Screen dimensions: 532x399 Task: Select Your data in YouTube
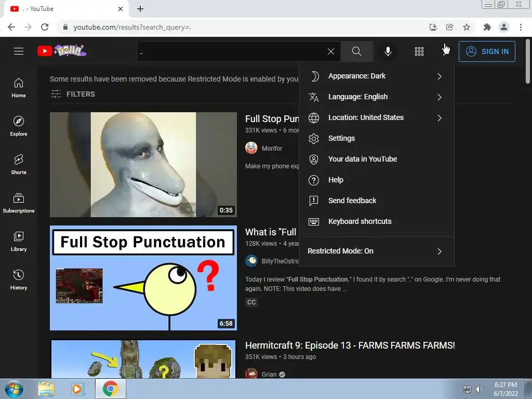(x=377, y=159)
